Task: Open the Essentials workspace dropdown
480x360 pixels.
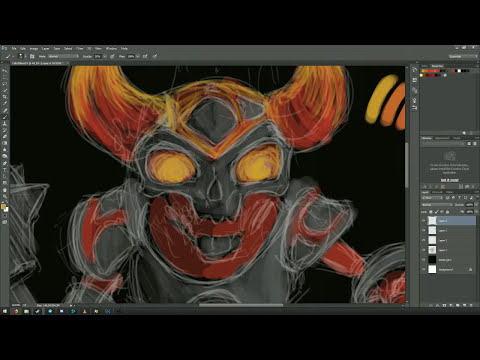Action: (463, 56)
